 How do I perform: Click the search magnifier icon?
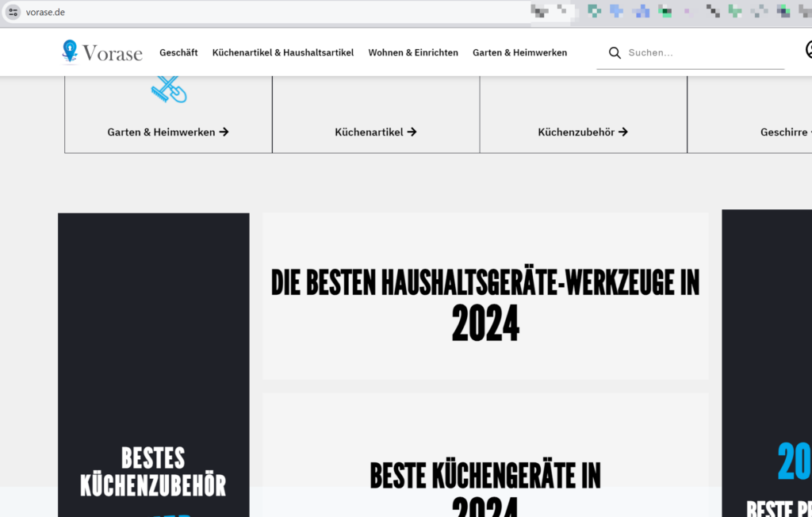[x=615, y=52]
